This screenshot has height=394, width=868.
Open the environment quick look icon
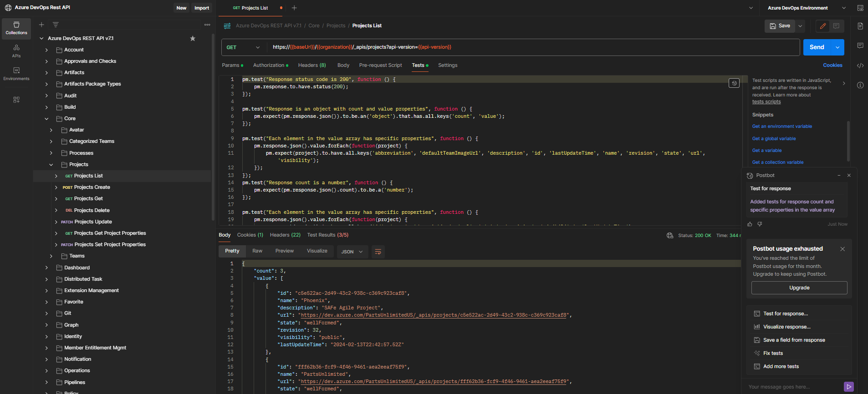pyautogui.click(x=860, y=8)
